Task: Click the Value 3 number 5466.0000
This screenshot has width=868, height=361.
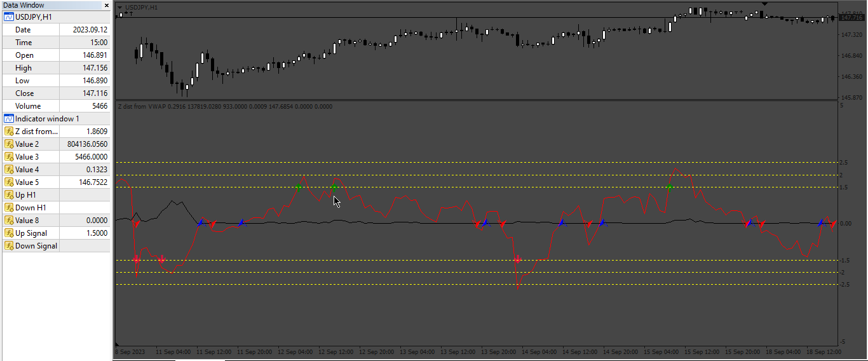Action: click(92, 157)
